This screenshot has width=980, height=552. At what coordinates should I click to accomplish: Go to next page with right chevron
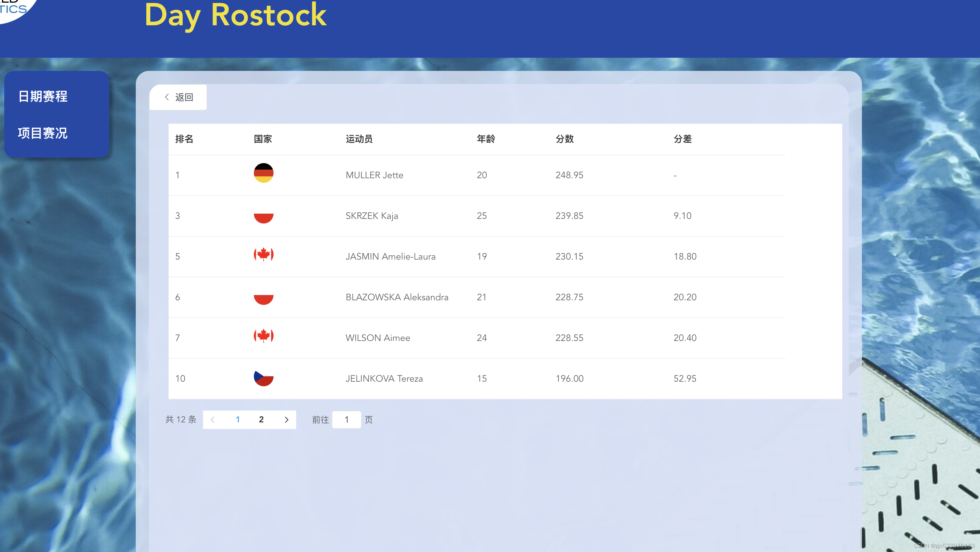(286, 419)
